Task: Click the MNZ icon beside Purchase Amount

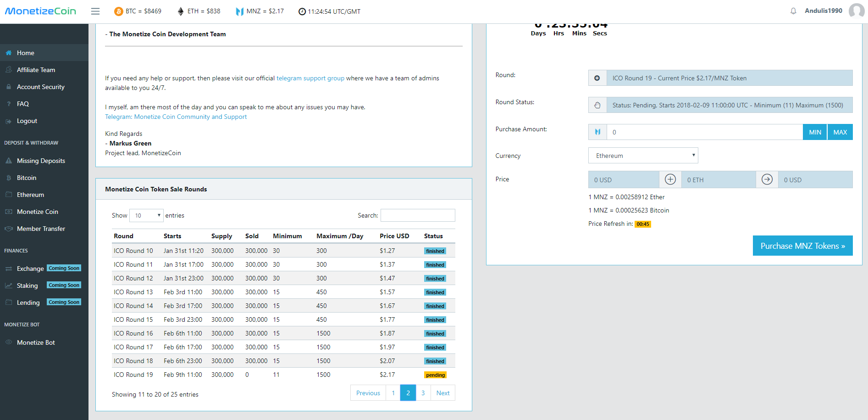Action: [597, 132]
